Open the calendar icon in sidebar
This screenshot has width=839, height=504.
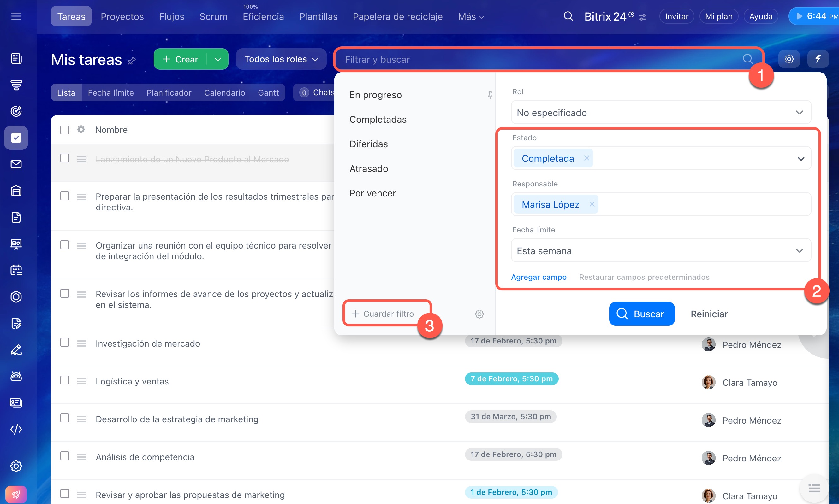pos(16,270)
